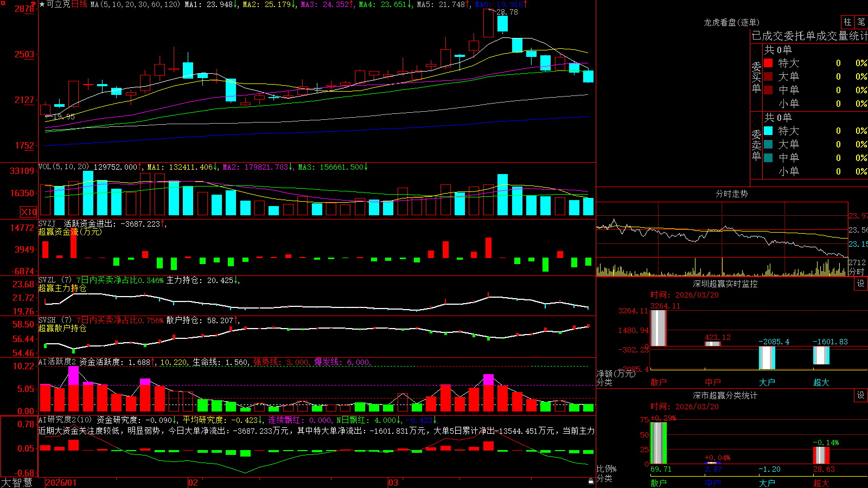Click the 活跃资金进出: -3687.223 readout
The width and height of the screenshot is (868, 488).
click(112, 223)
